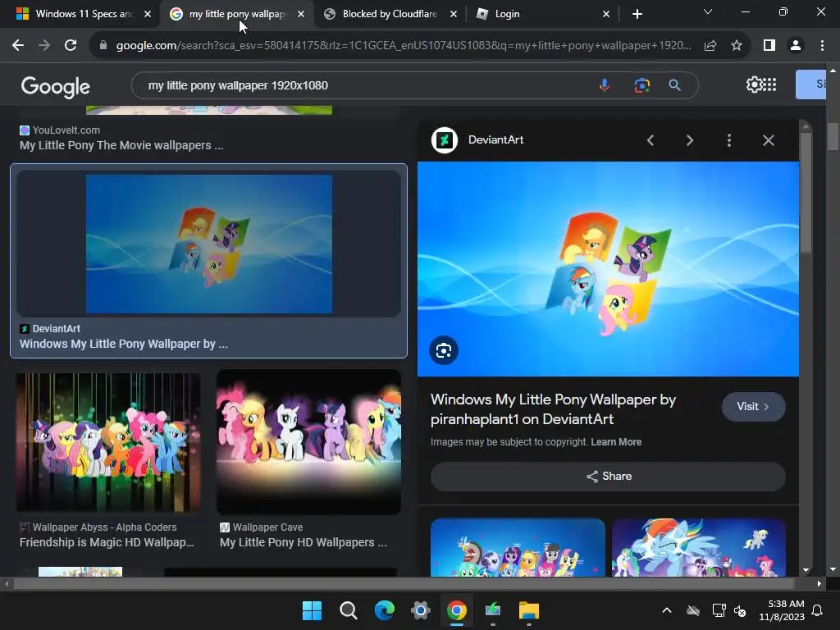Open Friendship is Magic HD wallpaper thumbnail
Image resolution: width=840 pixels, height=630 pixels.
pyautogui.click(x=109, y=442)
